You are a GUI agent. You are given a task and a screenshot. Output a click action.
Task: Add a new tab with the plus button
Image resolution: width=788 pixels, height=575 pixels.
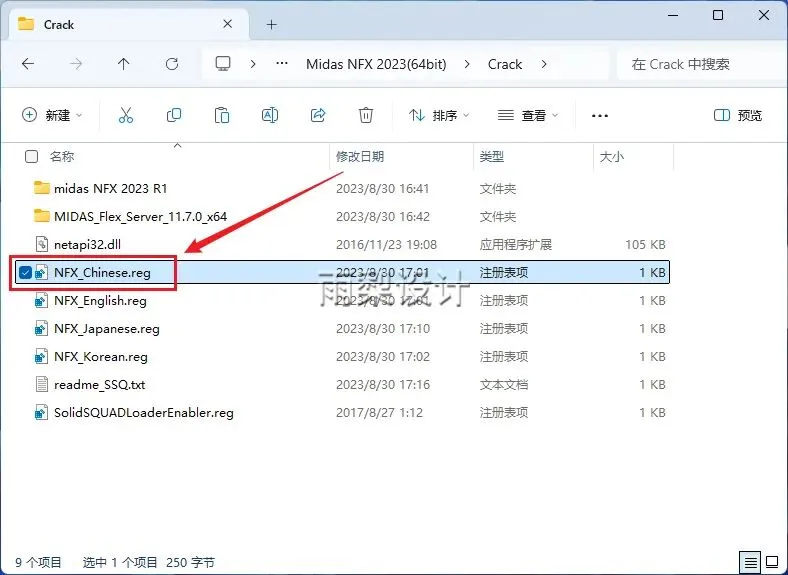[x=271, y=24]
